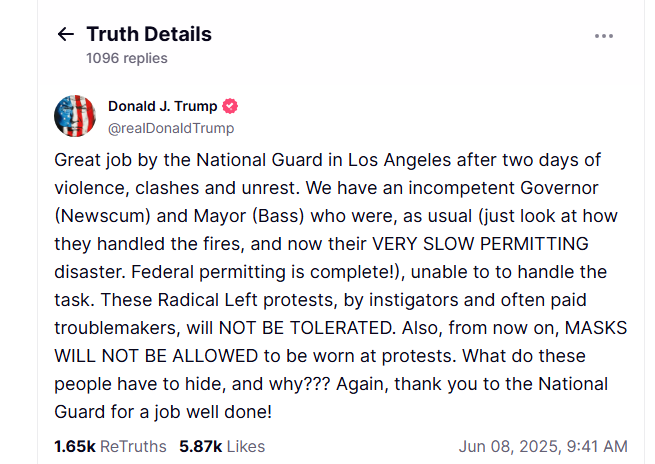Open Donald J. Trump's profile avatar
This screenshot has width=655, height=464.
[75, 117]
